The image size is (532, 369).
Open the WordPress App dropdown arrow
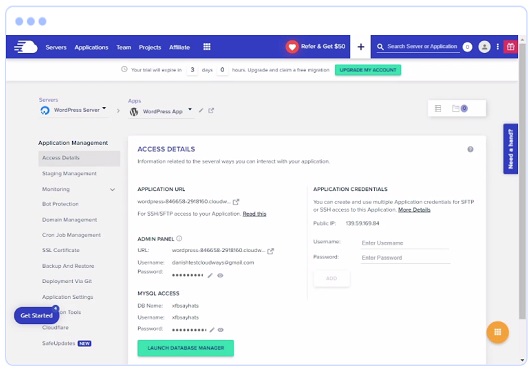pyautogui.click(x=190, y=109)
